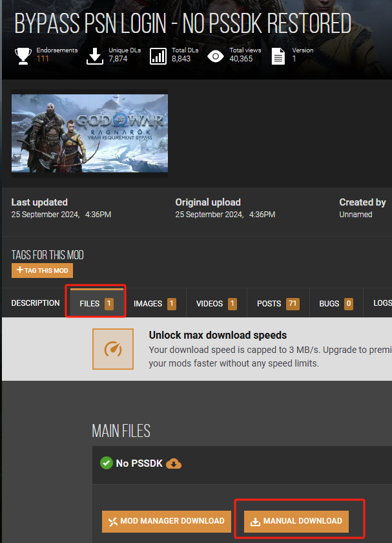Click the green checkmark beside No PSSDK

[x=106, y=463]
